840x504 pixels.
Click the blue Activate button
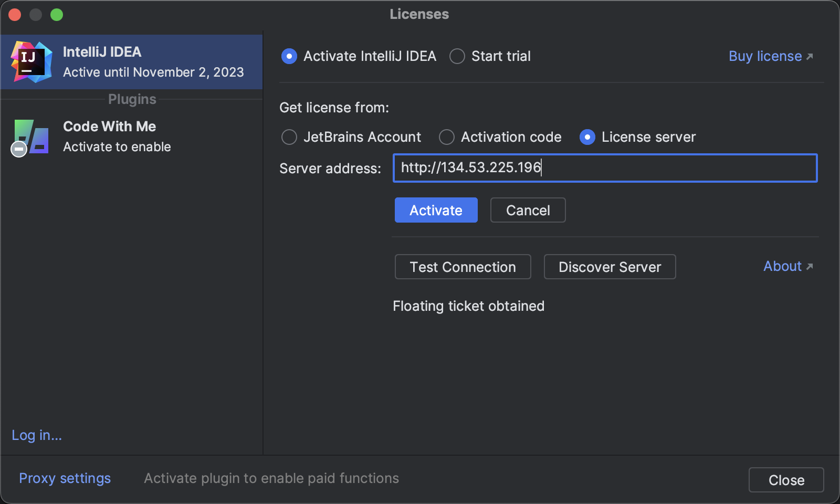point(436,210)
